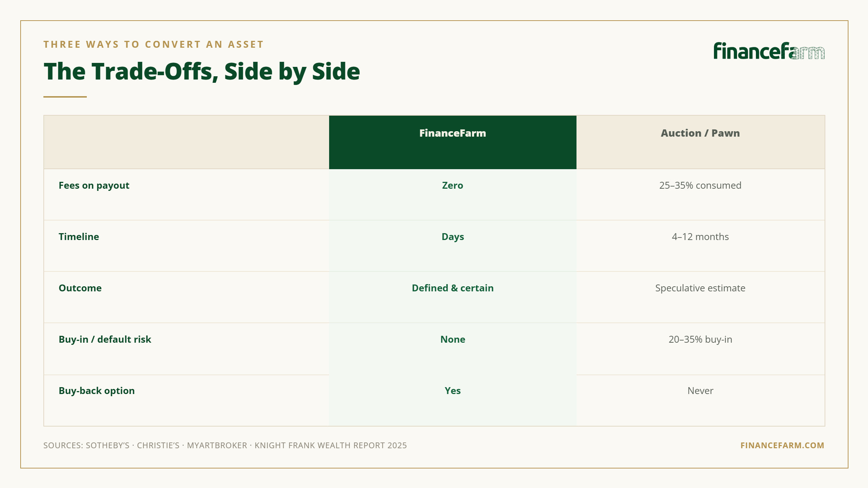Image resolution: width=868 pixels, height=488 pixels.
Task: Click the title The Trade-Offs, Side by Side
Action: [x=202, y=72]
